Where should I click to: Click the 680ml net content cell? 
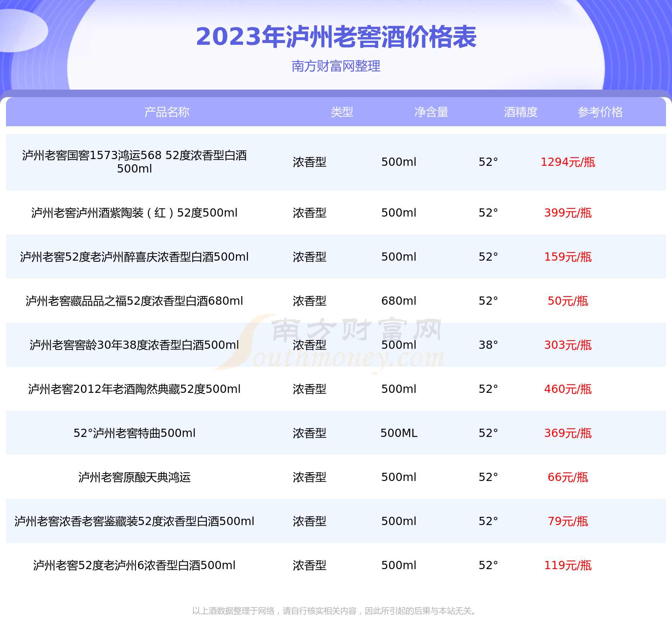click(399, 301)
